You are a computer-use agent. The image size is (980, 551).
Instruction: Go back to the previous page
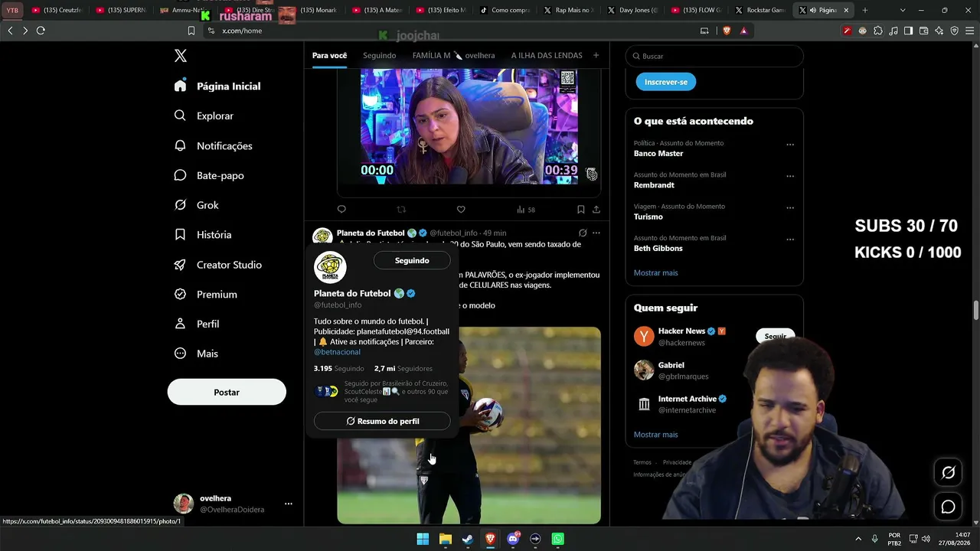[x=10, y=31]
